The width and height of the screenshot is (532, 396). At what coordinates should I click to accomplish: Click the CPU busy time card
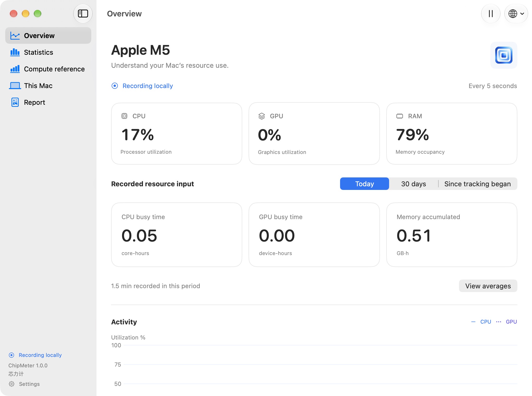pyautogui.click(x=177, y=235)
